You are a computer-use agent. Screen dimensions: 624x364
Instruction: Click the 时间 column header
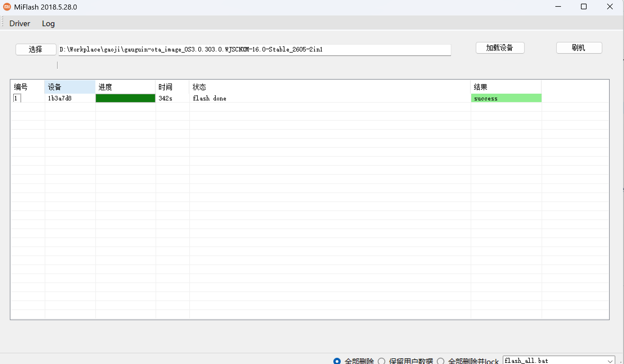point(172,87)
